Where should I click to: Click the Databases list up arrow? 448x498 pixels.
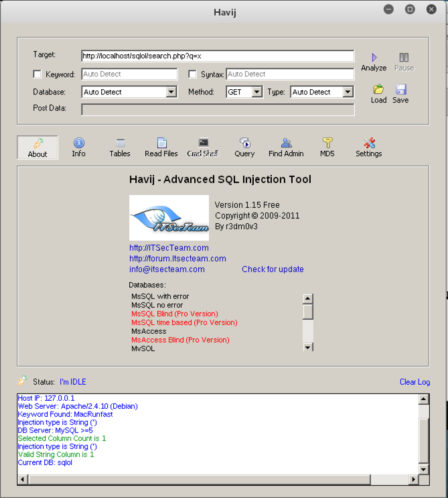(x=307, y=299)
